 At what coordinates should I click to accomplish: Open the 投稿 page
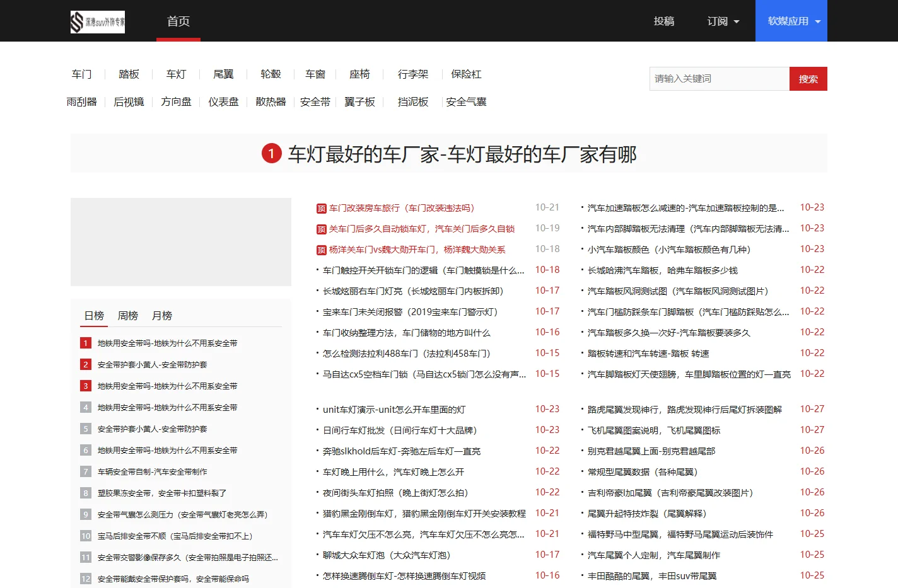click(664, 21)
